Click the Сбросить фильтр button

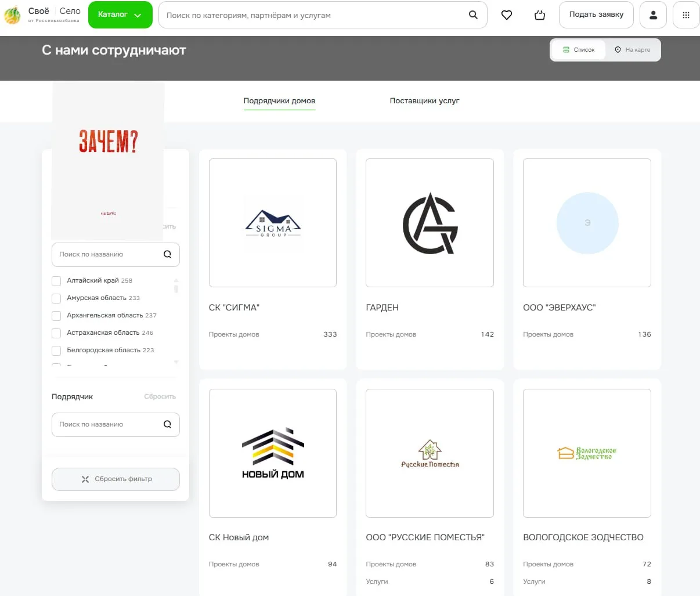coord(116,479)
